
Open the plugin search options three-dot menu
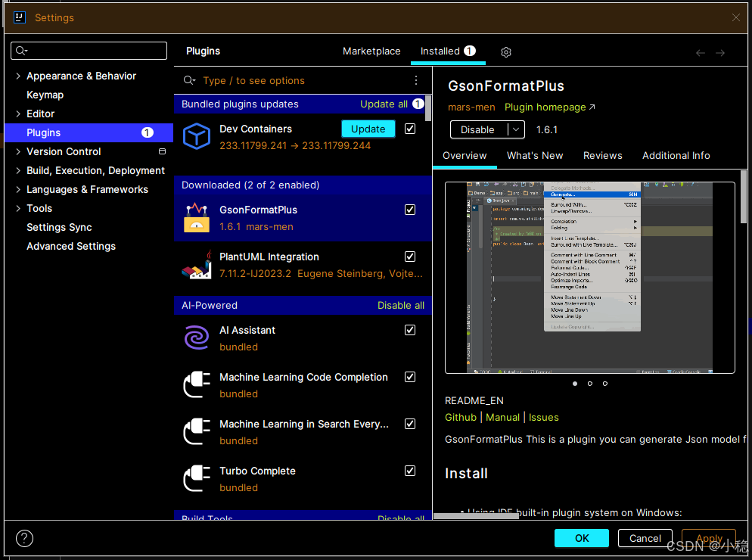(x=416, y=80)
